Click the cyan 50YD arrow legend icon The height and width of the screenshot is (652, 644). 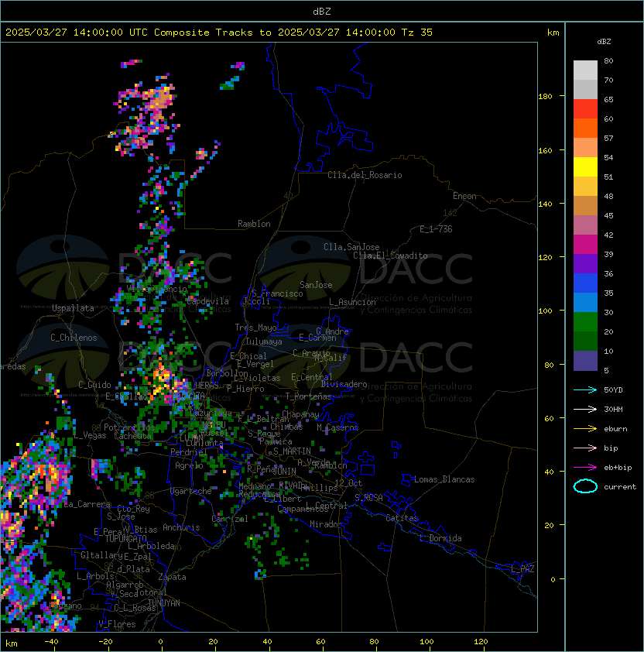pos(585,390)
